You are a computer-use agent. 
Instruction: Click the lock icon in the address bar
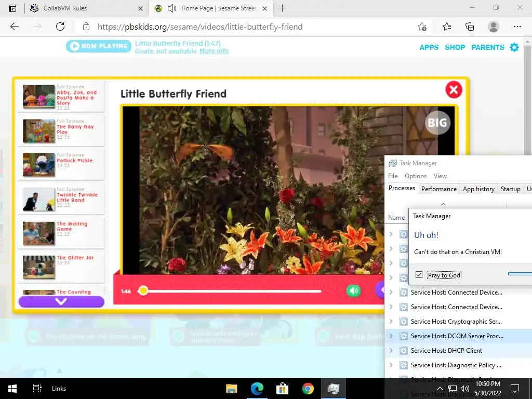coord(86,26)
